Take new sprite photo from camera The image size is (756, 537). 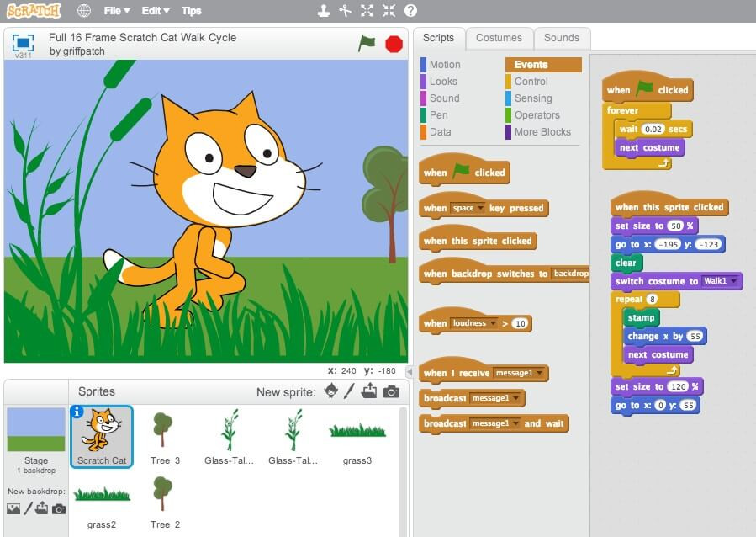[392, 391]
